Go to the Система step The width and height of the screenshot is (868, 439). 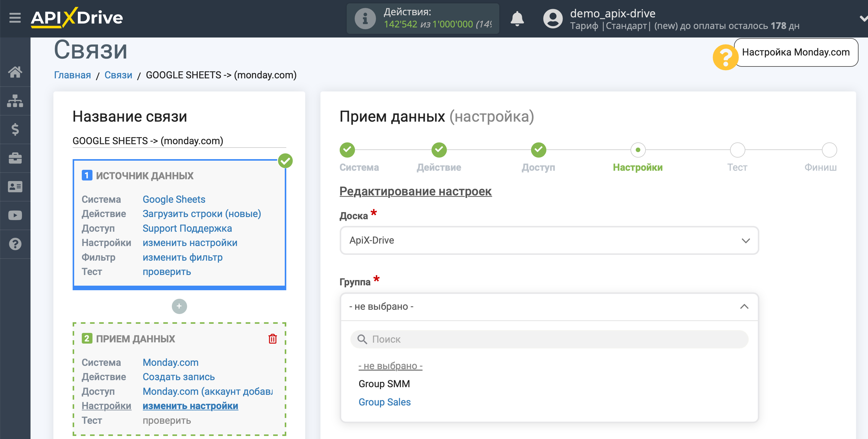click(x=359, y=167)
